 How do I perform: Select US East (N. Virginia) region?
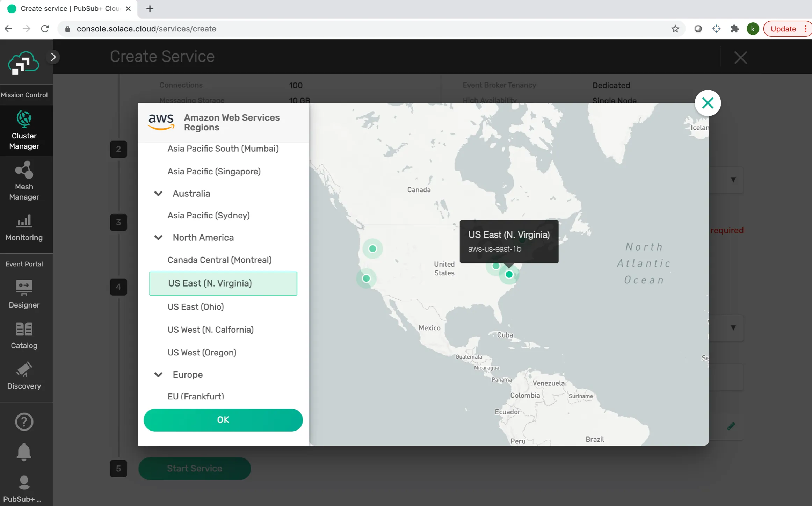click(x=223, y=283)
